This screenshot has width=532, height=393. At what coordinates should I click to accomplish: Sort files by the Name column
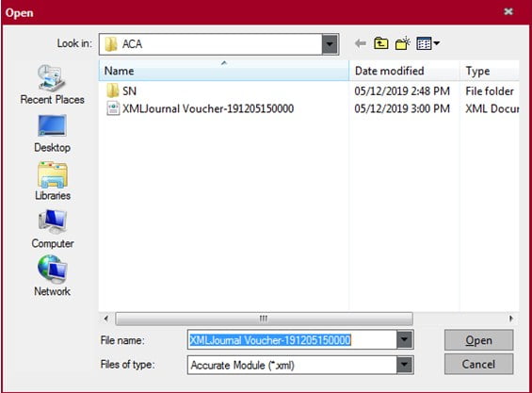(223, 71)
